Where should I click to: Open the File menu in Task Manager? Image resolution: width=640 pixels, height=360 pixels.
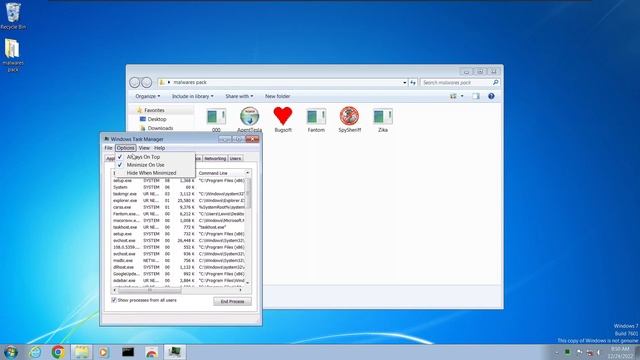click(x=108, y=148)
